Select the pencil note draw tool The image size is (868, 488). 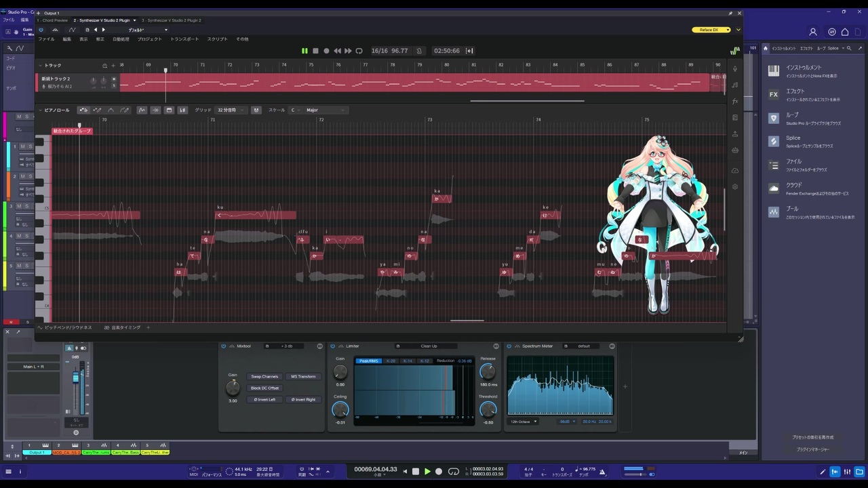(97, 110)
